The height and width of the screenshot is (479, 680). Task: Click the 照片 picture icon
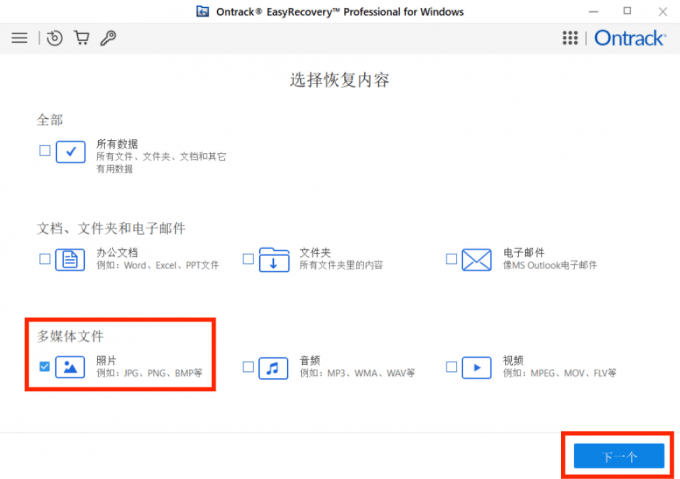[71, 367]
